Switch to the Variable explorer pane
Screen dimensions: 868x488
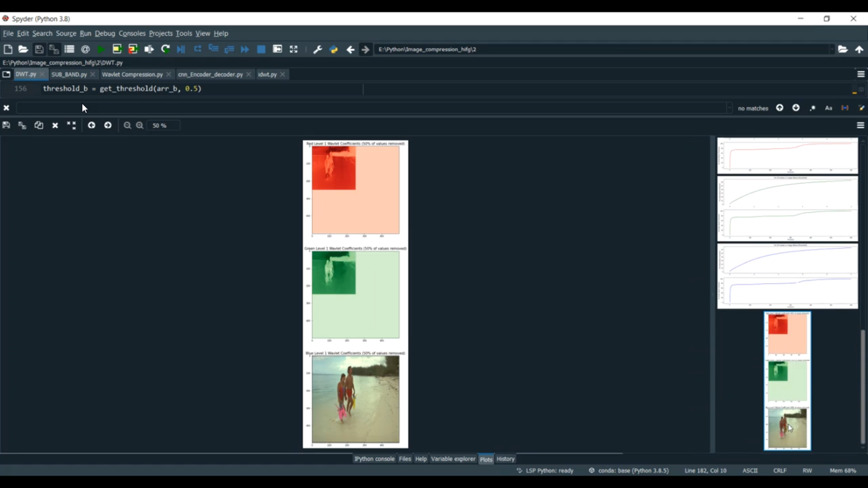pyautogui.click(x=453, y=459)
